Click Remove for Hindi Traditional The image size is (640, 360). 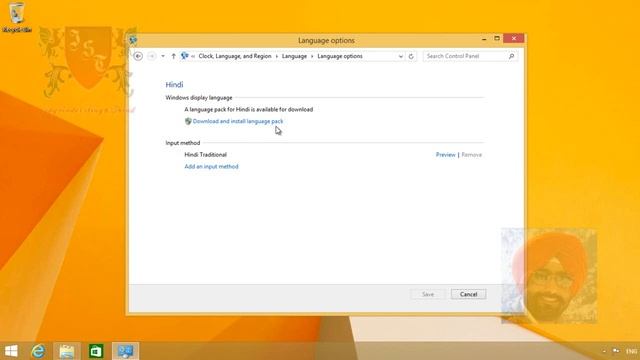coord(471,155)
